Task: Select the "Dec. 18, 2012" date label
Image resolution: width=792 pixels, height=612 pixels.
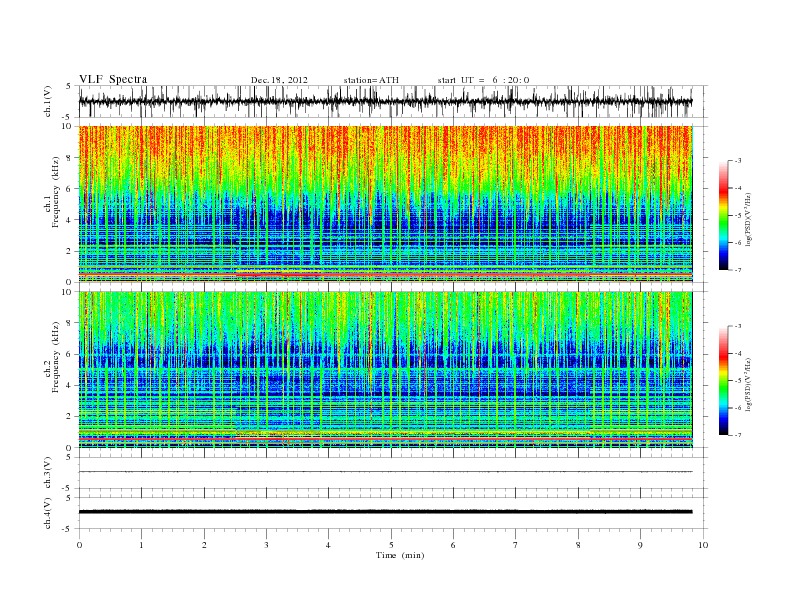Action: coord(279,80)
